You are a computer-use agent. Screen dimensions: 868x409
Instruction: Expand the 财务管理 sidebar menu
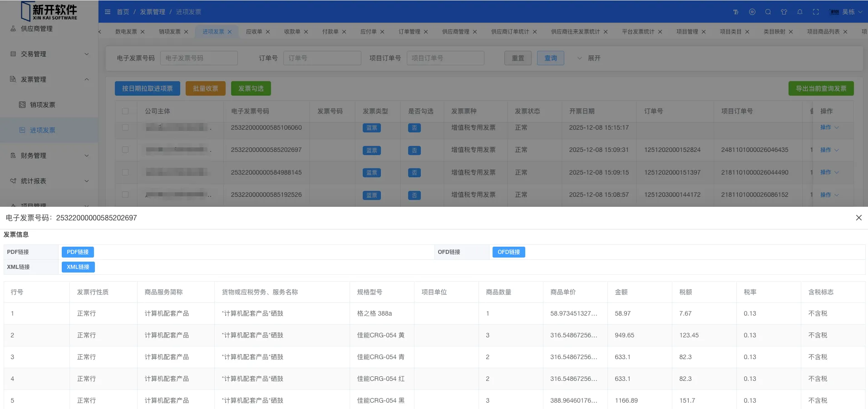pos(49,156)
